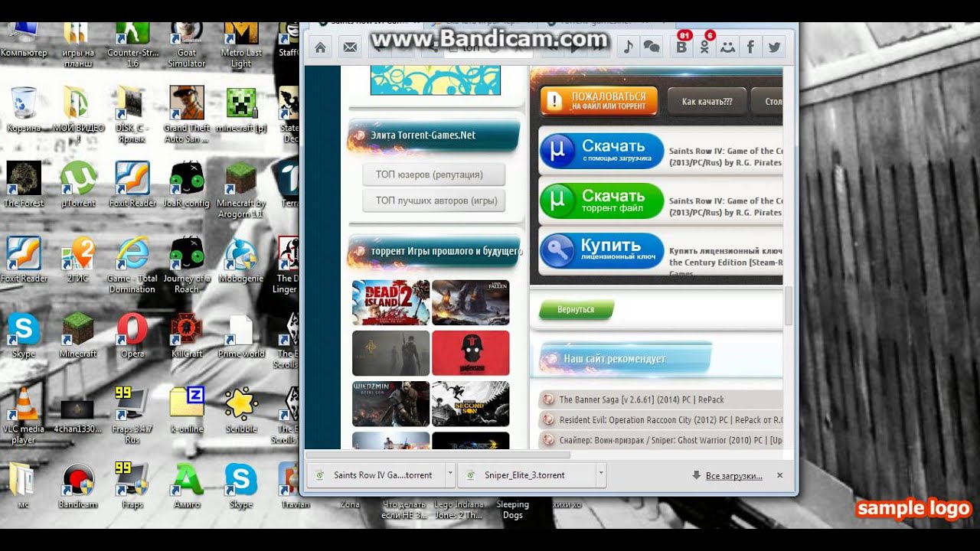Open the mail envelope toolbar icon

pyautogui.click(x=350, y=47)
